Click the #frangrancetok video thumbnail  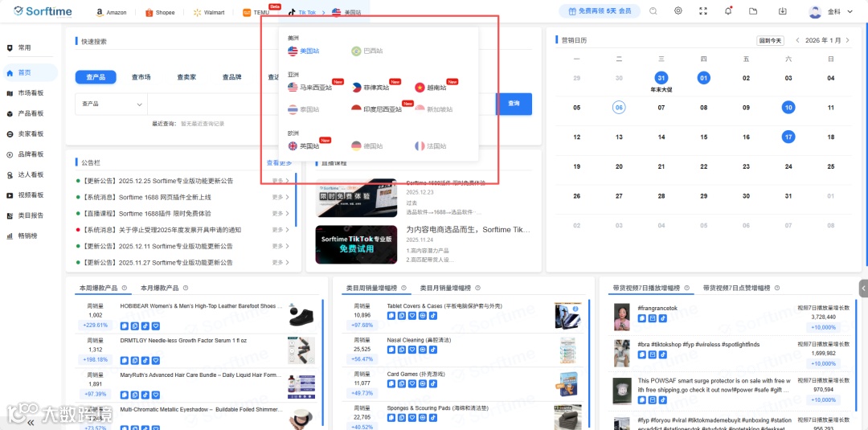[621, 317]
